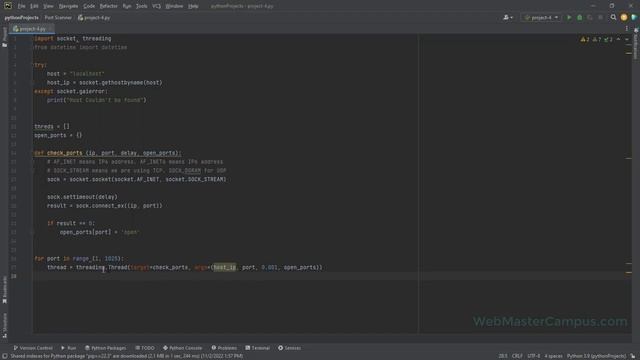Go to next highlighted error arrow
Viewport: 640px width, 360px height.
pos(627,39)
